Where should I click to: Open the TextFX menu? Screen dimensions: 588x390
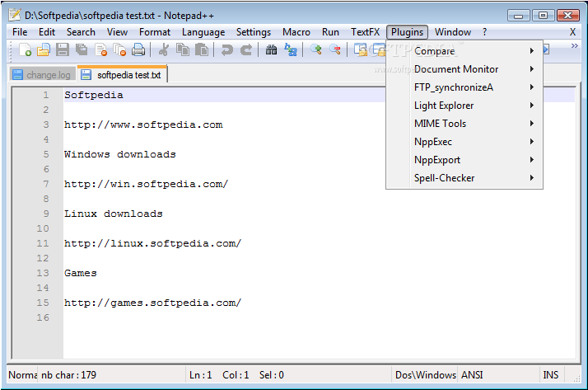[366, 32]
